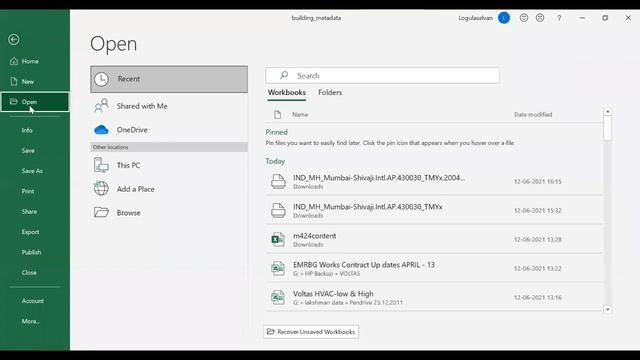Open the Publish menu item
640x360 pixels.
(x=31, y=252)
